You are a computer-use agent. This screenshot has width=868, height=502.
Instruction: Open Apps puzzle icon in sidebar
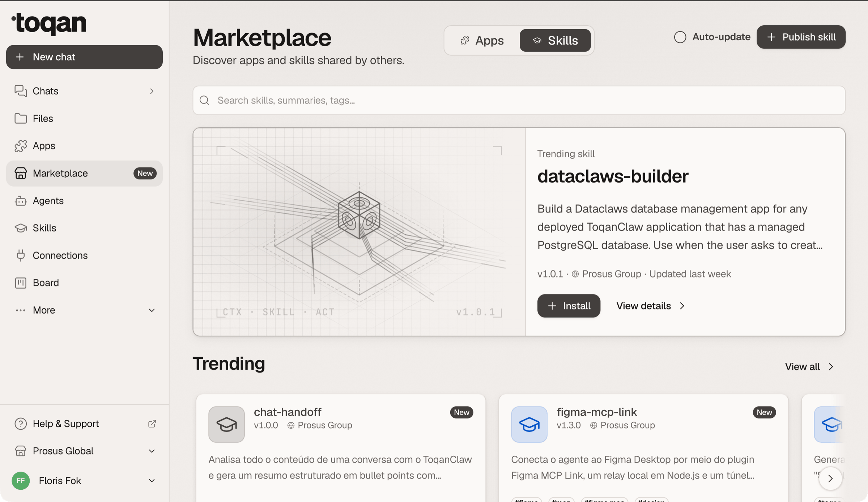tap(21, 146)
